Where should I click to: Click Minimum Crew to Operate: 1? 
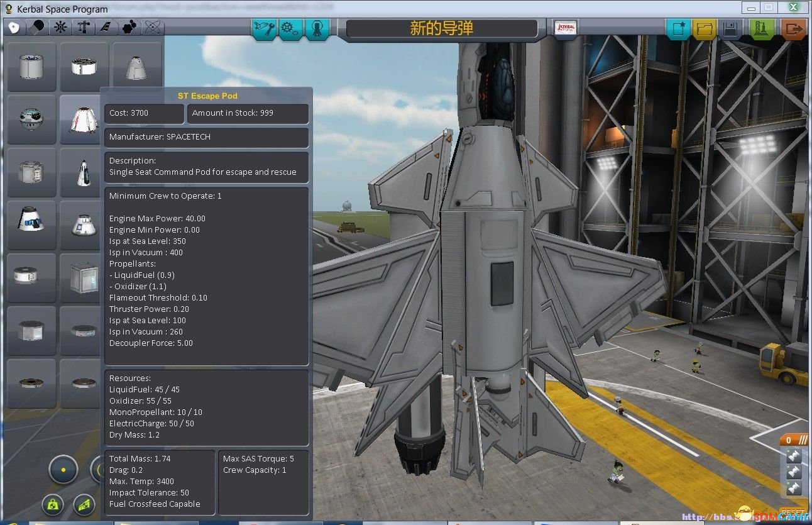(x=165, y=196)
